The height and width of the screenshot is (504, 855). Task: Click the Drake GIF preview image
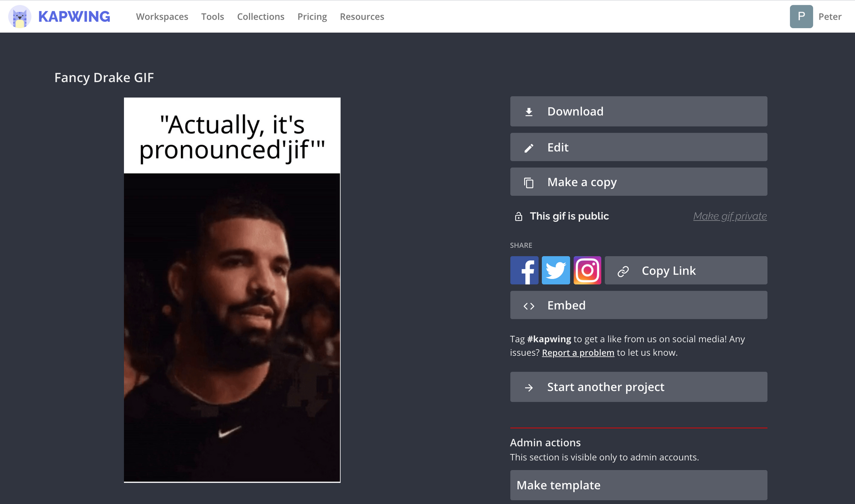click(x=232, y=290)
